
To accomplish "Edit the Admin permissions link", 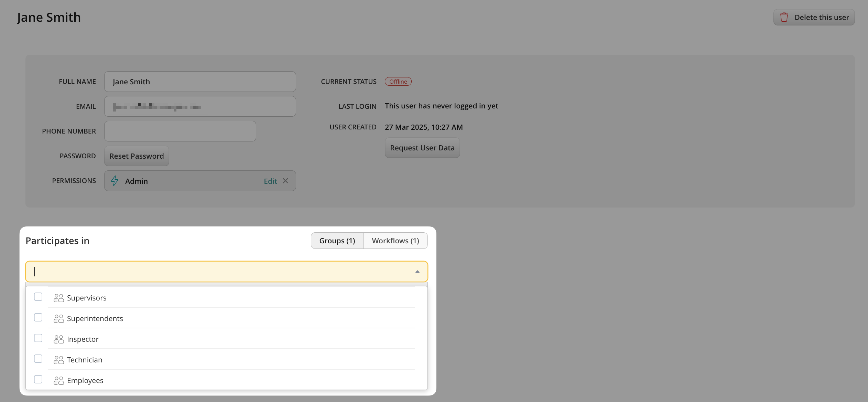I will tap(270, 181).
